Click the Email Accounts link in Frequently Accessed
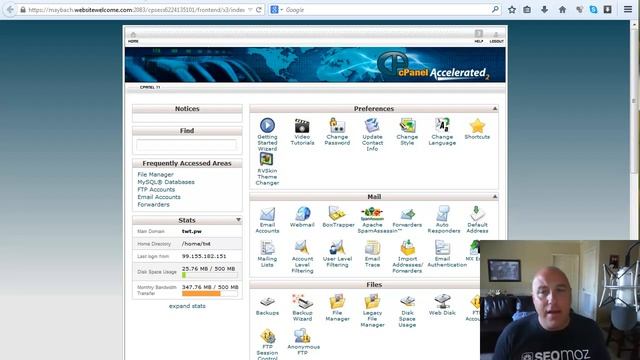This screenshot has width=640, height=360. tap(159, 197)
